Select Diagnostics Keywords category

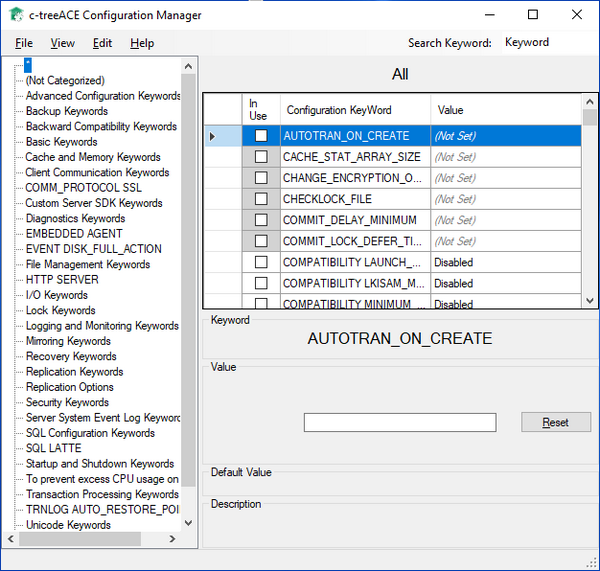click(75, 218)
